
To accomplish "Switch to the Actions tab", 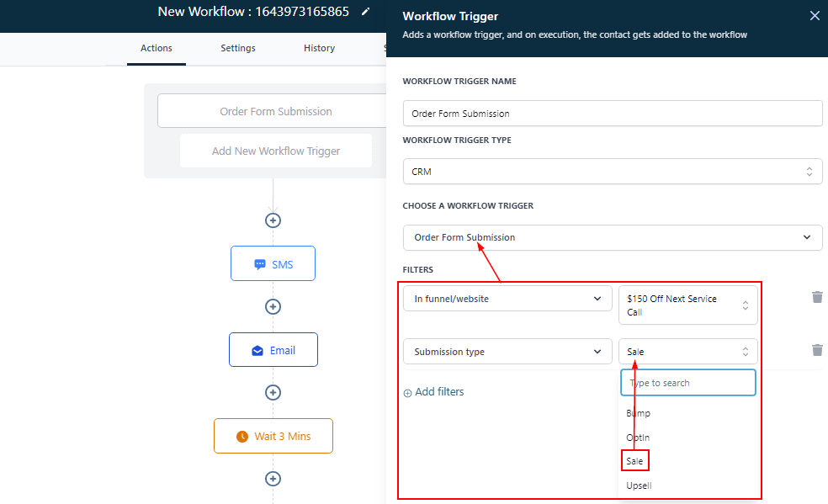I will pyautogui.click(x=157, y=49).
